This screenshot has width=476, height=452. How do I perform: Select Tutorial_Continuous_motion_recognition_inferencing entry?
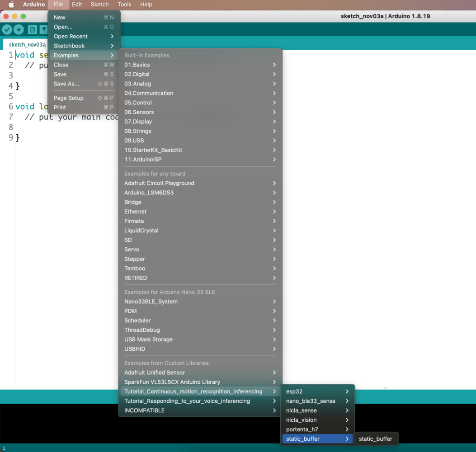(200, 391)
